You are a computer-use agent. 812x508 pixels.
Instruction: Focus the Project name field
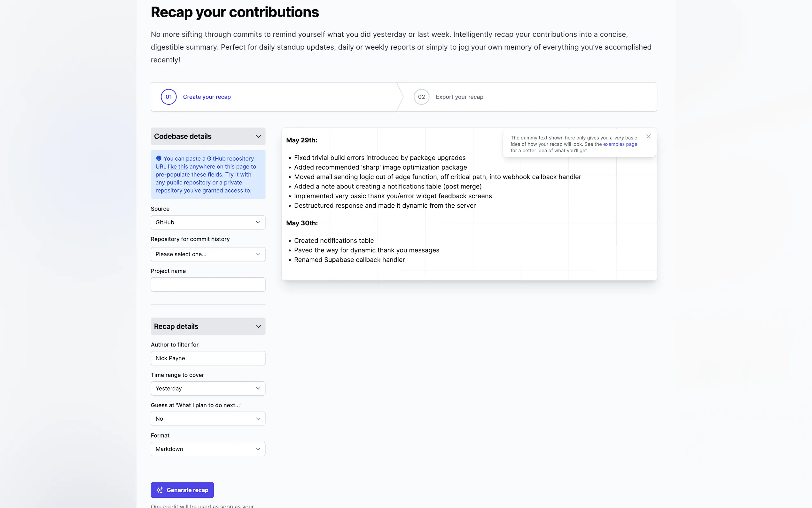click(208, 285)
